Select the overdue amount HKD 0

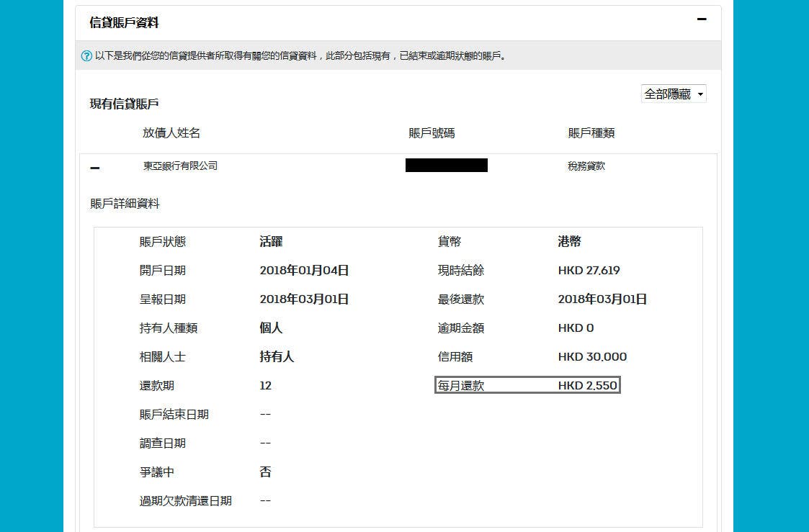576,328
